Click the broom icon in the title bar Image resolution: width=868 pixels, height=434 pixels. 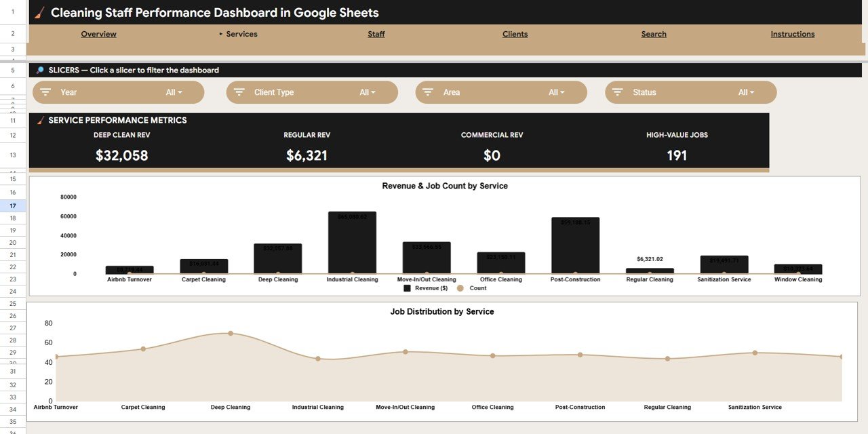(x=40, y=13)
